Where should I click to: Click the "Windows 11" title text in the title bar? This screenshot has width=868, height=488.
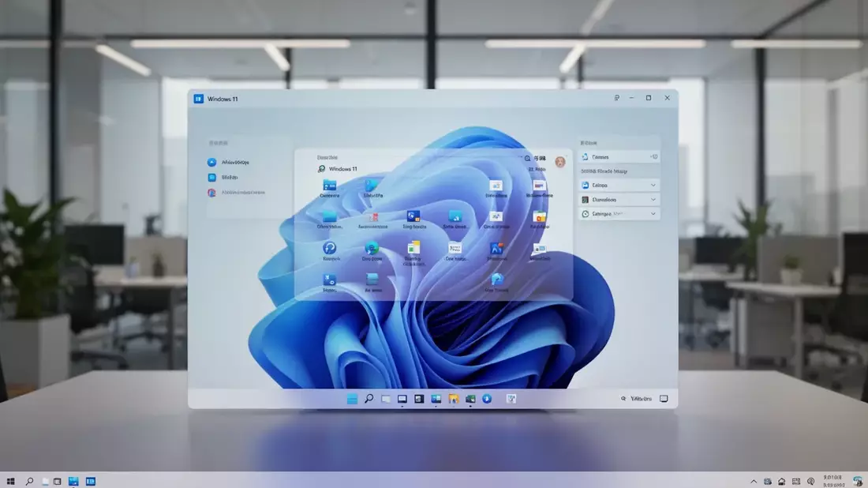click(223, 99)
